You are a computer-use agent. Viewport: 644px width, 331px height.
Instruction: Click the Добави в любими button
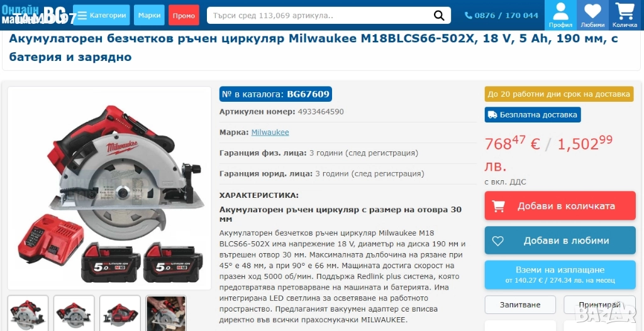click(x=560, y=241)
